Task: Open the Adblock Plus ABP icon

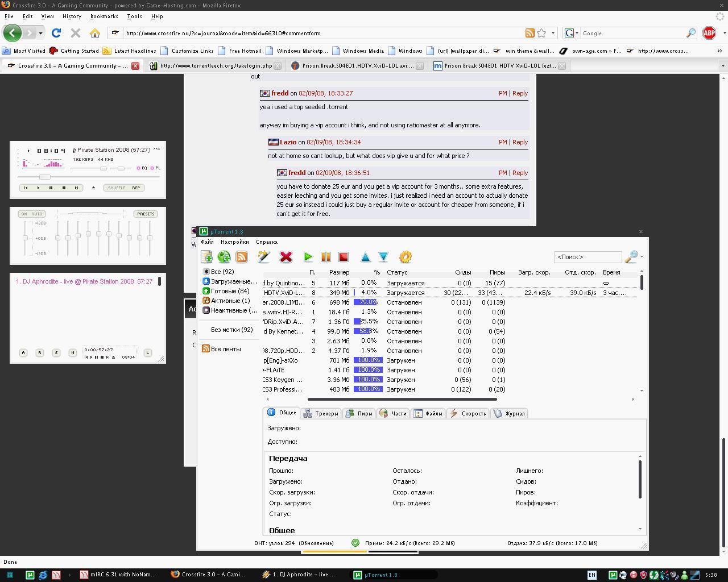Action: point(709,33)
